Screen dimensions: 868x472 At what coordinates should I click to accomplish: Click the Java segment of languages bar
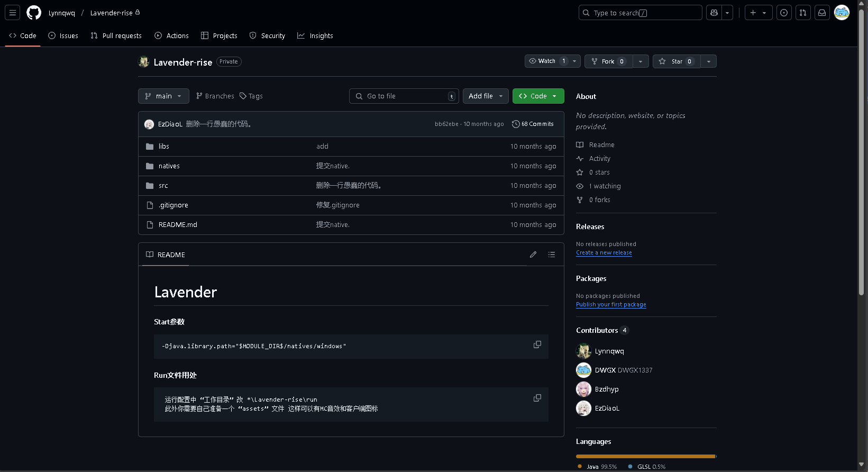645,456
